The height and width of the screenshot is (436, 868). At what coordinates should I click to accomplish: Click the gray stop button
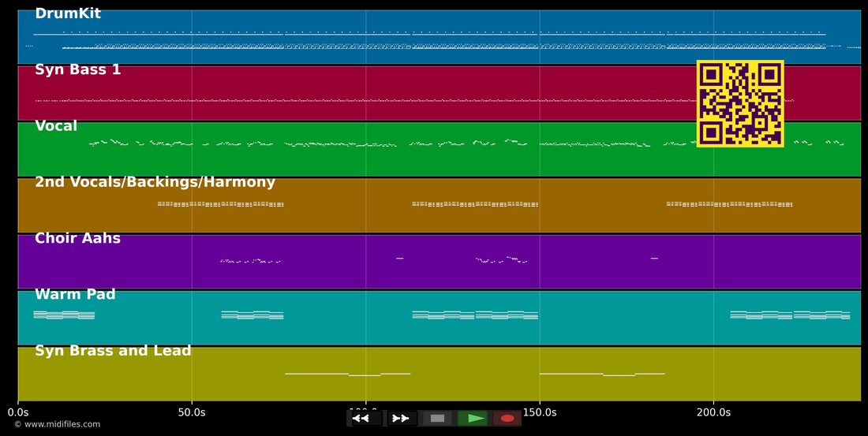[437, 419]
